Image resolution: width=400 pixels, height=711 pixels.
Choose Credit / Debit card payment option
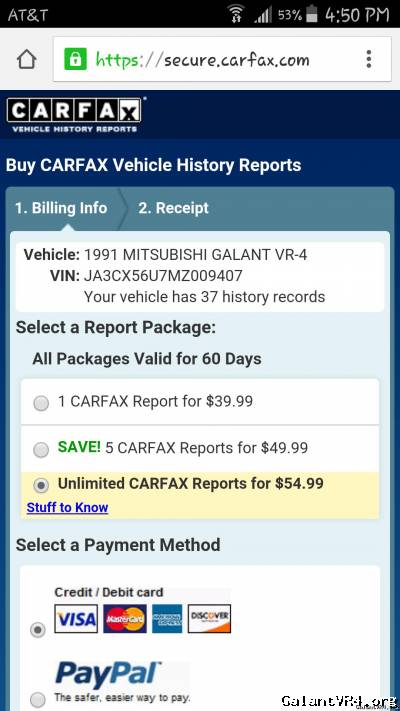[x=38, y=630]
